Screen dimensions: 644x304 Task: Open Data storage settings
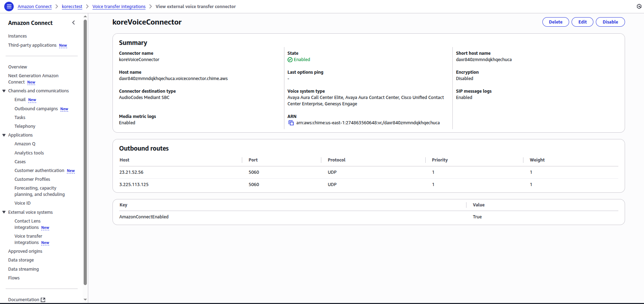pos(21,260)
